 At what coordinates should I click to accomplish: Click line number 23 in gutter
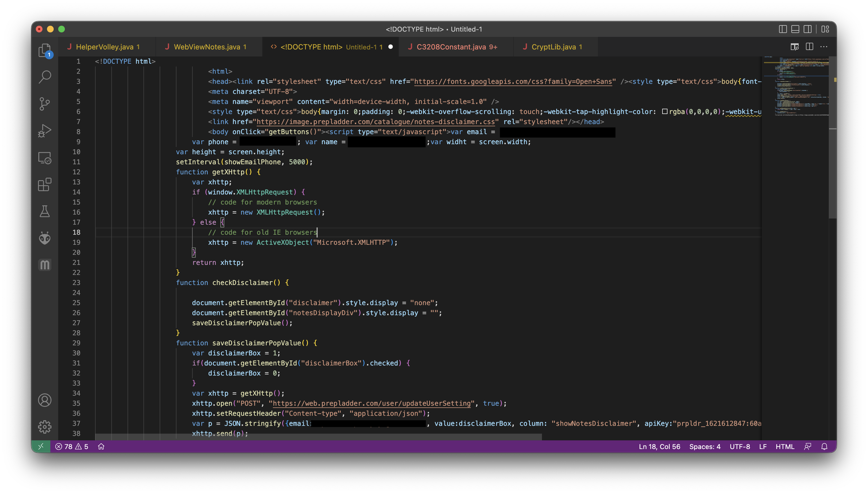pos(76,283)
